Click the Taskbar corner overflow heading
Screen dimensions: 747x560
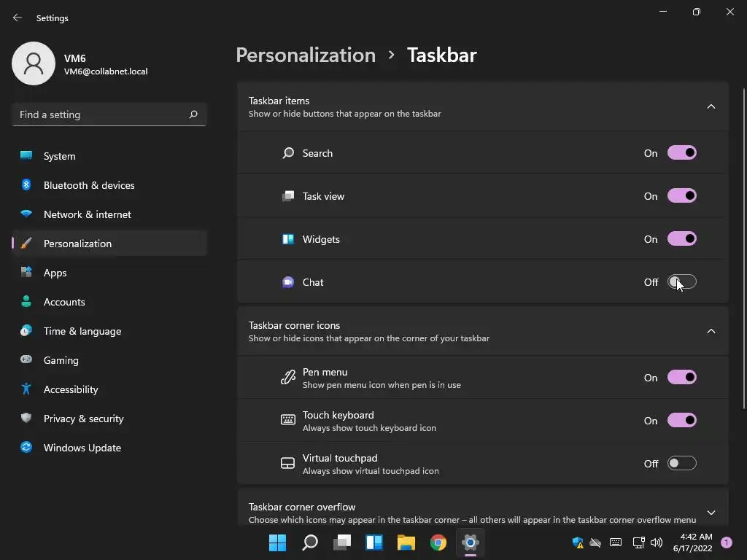[x=302, y=507]
